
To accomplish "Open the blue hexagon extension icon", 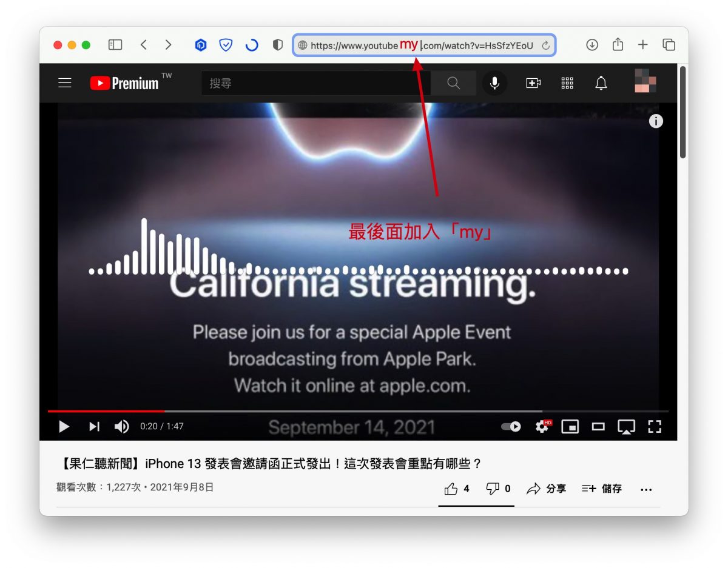I will (x=201, y=45).
